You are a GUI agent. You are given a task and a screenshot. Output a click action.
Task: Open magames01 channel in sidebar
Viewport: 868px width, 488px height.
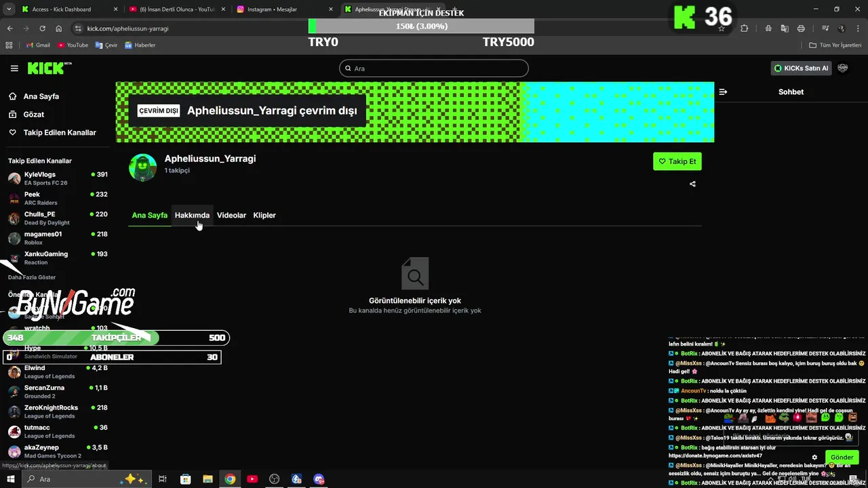(58, 238)
